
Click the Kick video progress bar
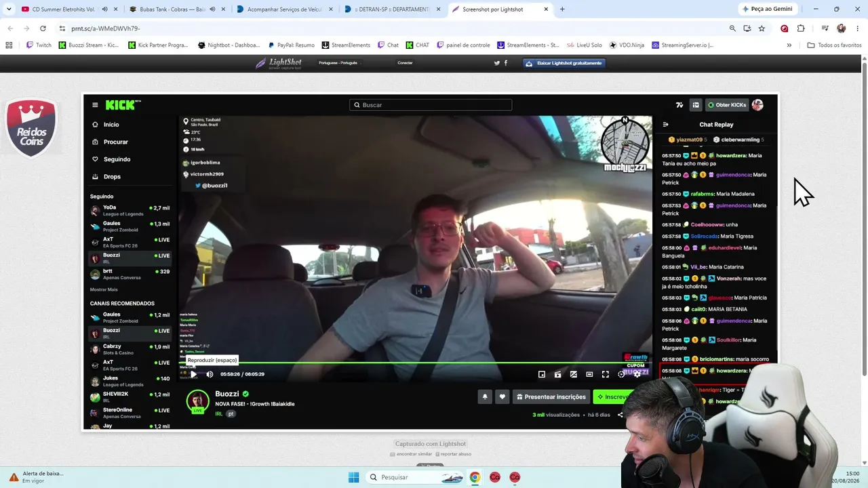(415, 363)
